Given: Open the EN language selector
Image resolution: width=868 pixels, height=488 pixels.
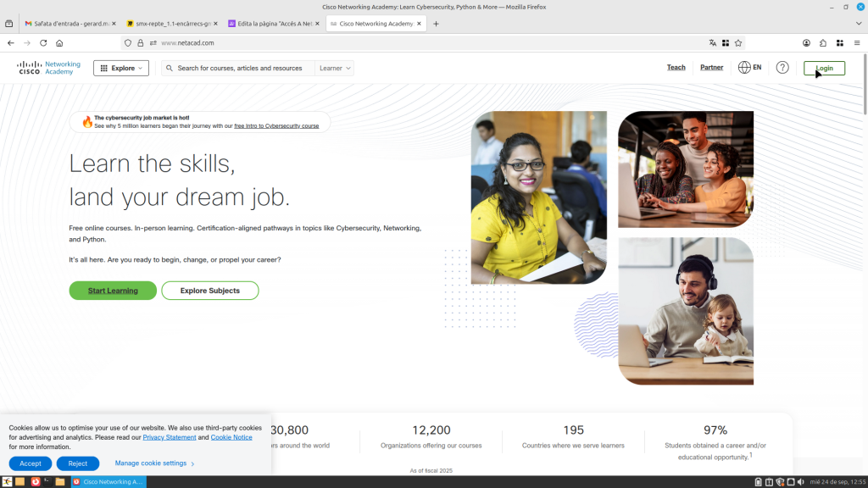Looking at the screenshot, I should pyautogui.click(x=750, y=68).
